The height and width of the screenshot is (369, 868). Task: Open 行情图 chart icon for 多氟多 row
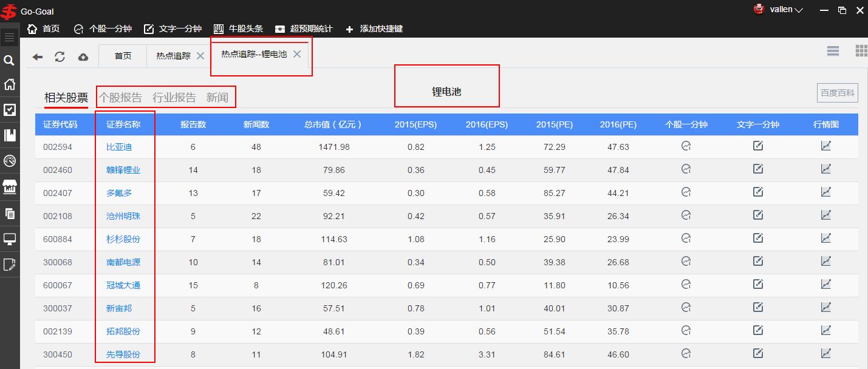pos(826,192)
